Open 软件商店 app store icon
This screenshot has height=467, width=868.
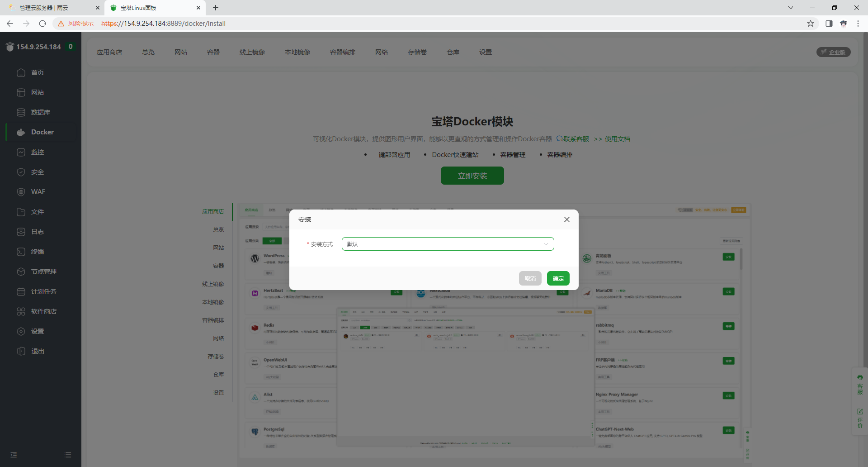(x=21, y=311)
